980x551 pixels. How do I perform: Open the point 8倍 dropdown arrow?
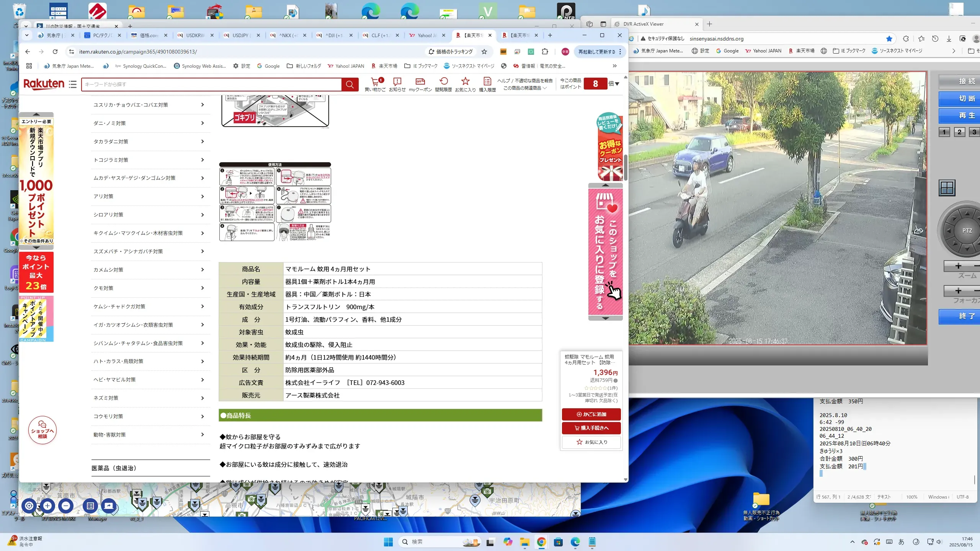617,84
